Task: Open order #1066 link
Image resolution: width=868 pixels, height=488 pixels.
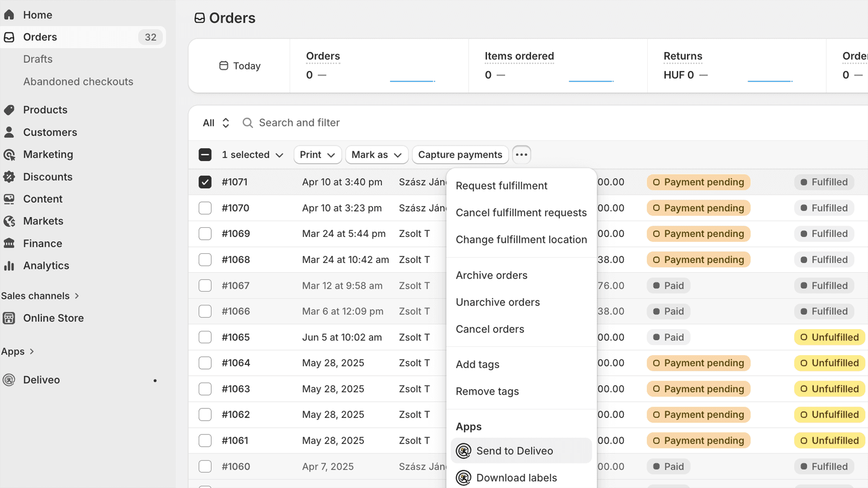Action: [236, 311]
